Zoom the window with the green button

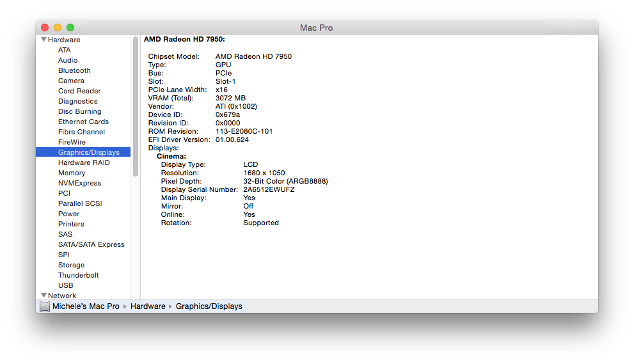[70, 28]
